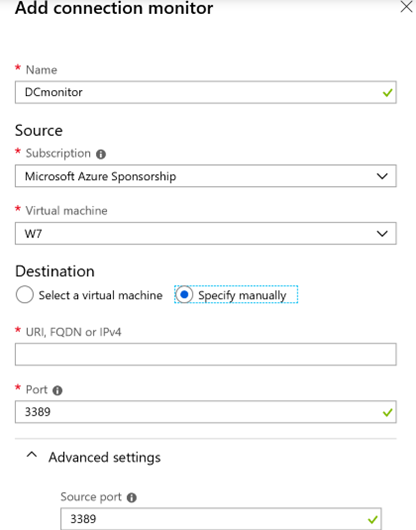The width and height of the screenshot is (416, 530).
Task: Open the Virtual machine dropdown showing W7
Action: [x=205, y=234]
